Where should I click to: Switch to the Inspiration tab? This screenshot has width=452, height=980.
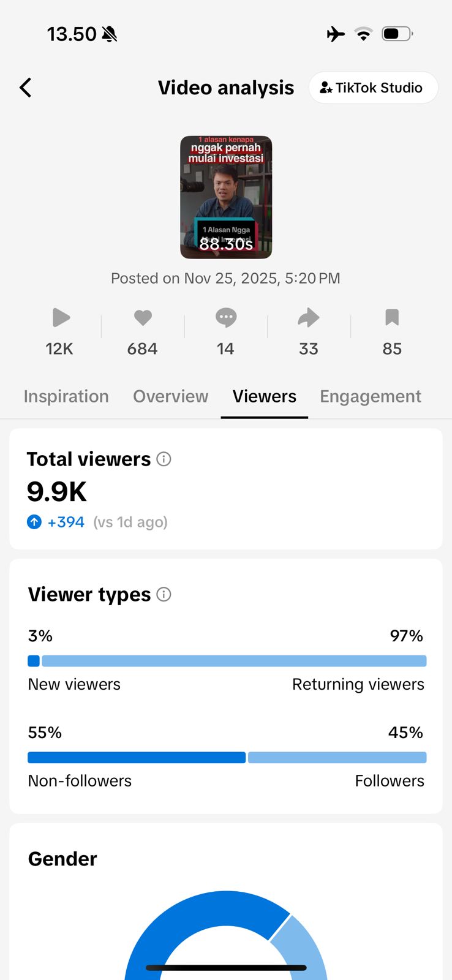tap(66, 396)
